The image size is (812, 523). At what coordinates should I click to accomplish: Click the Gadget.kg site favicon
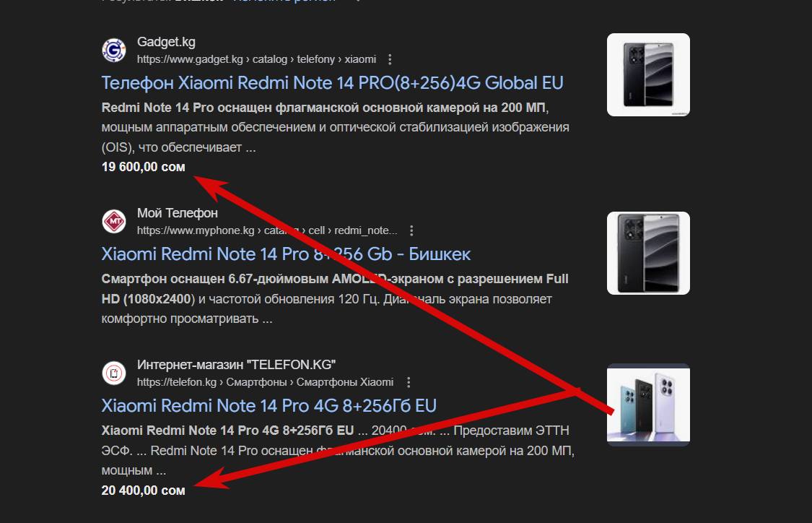(x=114, y=51)
